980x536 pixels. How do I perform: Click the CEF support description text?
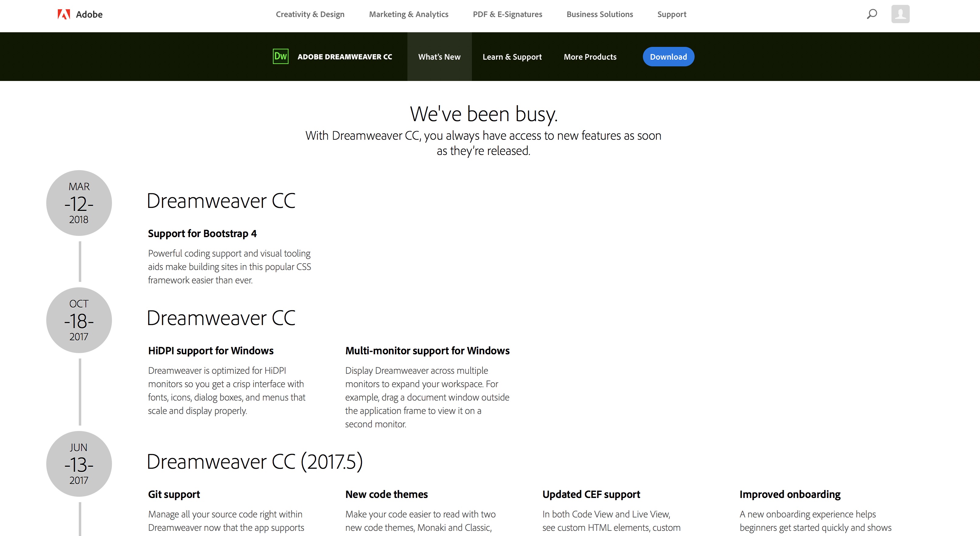[611, 521]
